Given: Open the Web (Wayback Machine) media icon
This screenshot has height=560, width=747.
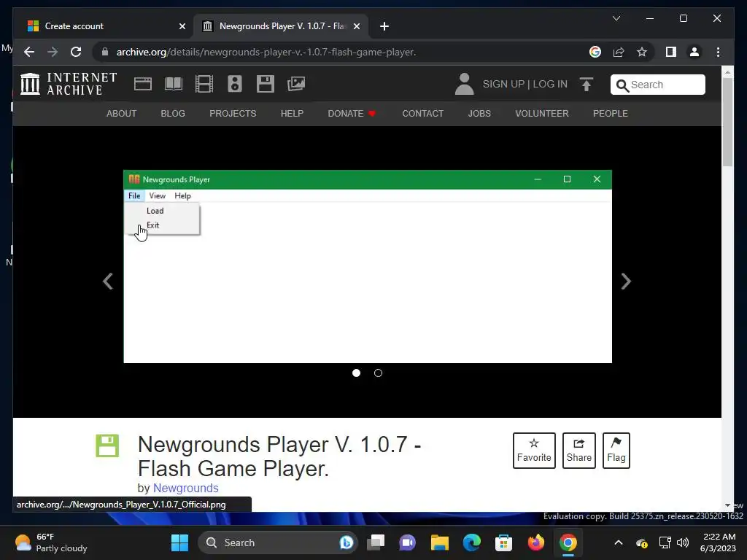Looking at the screenshot, I should (142, 84).
